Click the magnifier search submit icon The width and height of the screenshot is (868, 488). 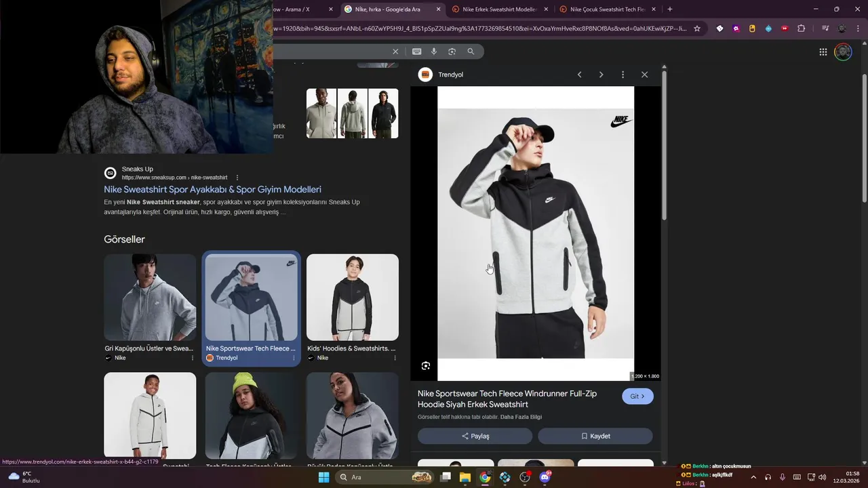point(471,52)
